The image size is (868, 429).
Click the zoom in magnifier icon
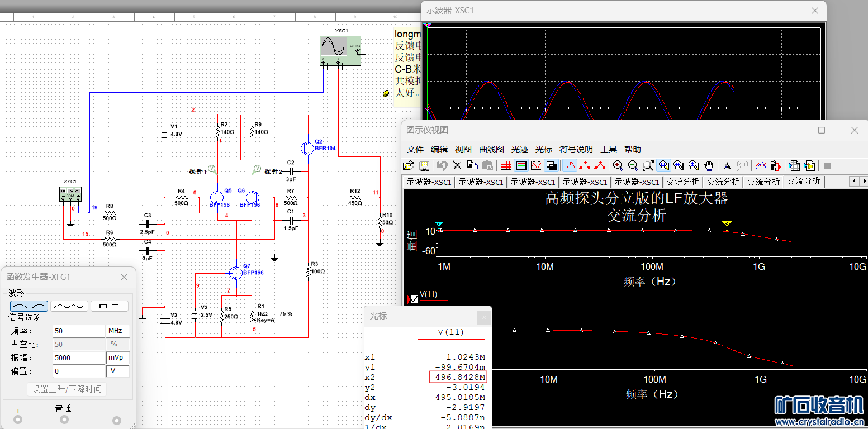point(618,165)
